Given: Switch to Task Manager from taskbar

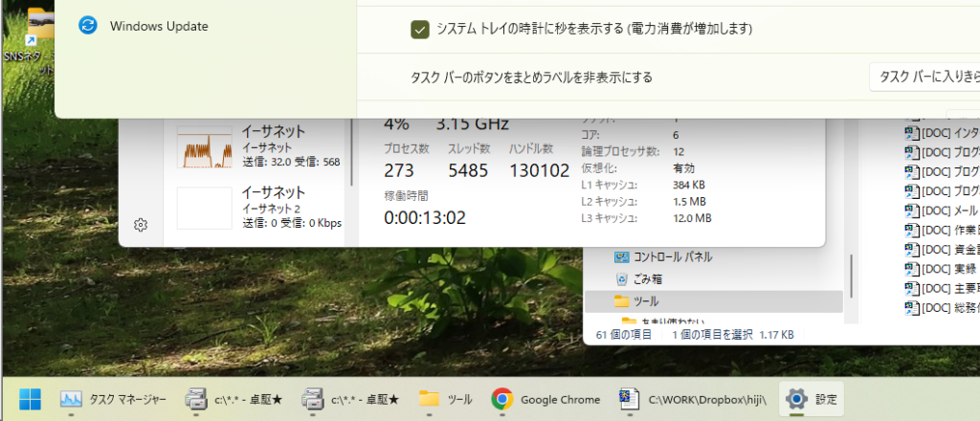Looking at the screenshot, I should [x=114, y=399].
